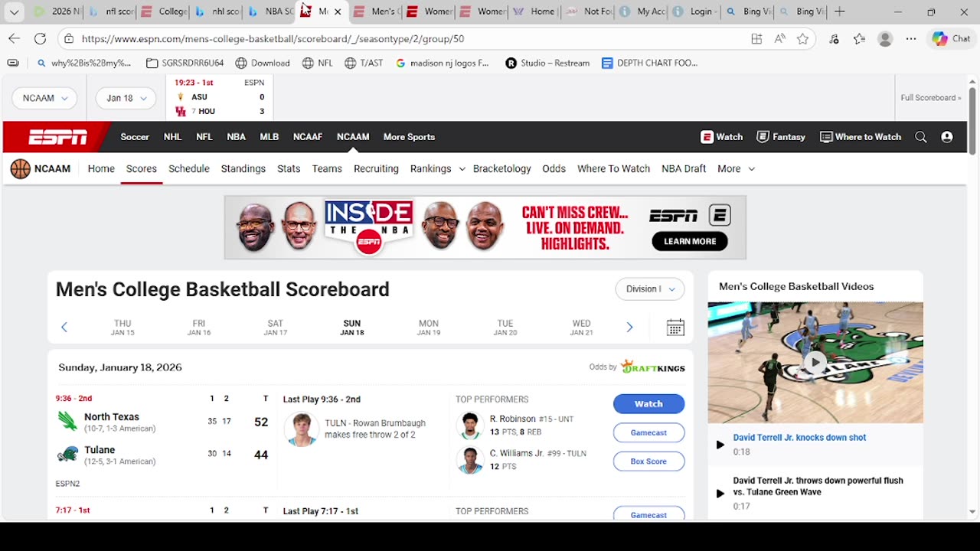Switch to the NBA SC browser tab
Viewport: 980px width, 551px height.
pyautogui.click(x=271, y=11)
